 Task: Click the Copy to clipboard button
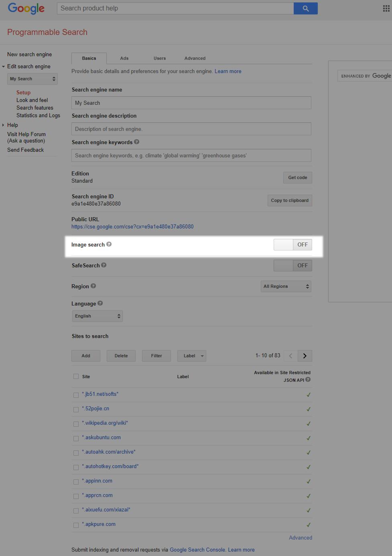point(290,200)
